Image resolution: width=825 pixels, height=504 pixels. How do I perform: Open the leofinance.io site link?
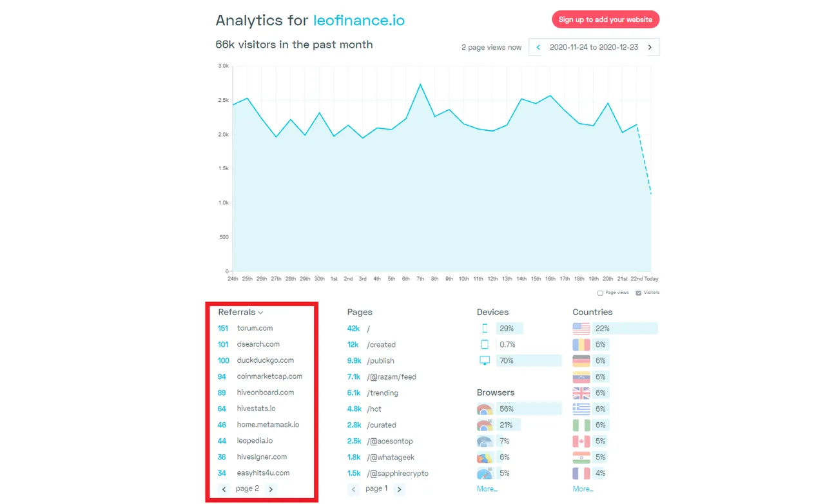pos(359,21)
